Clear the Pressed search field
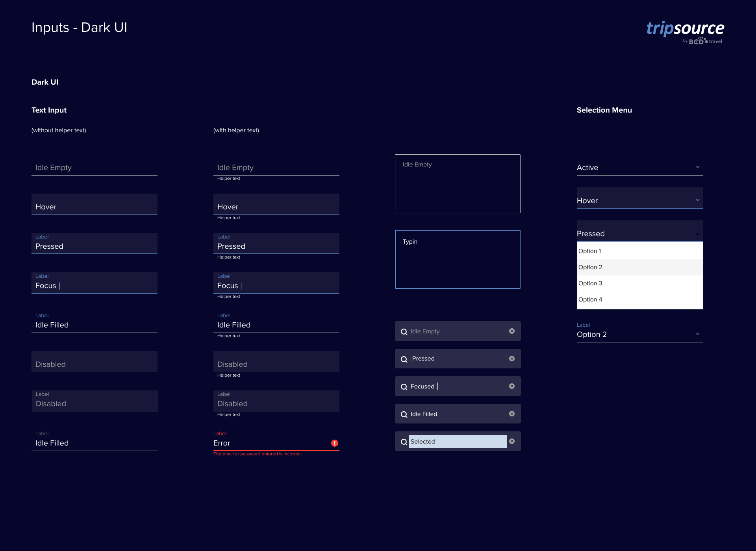The height and width of the screenshot is (551, 756). pyautogui.click(x=512, y=359)
